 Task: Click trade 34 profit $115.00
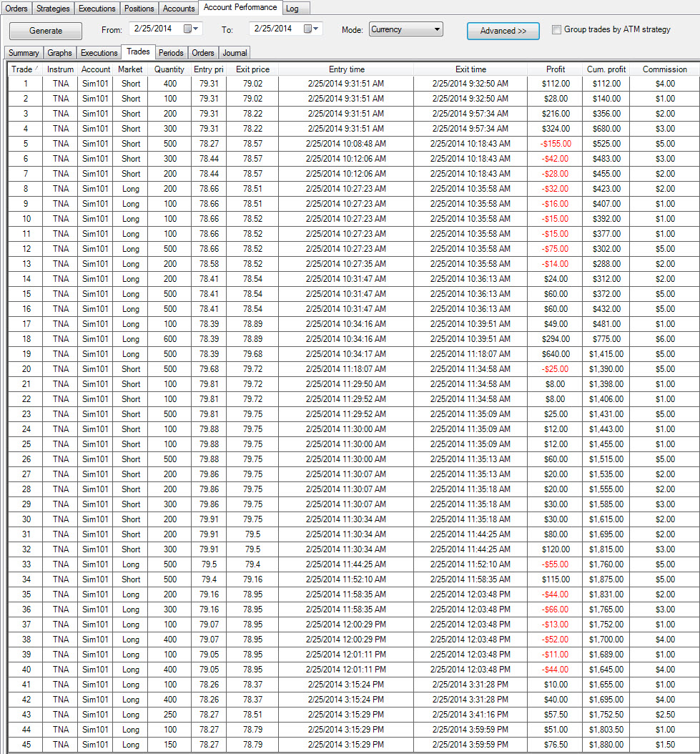pyautogui.click(x=556, y=579)
